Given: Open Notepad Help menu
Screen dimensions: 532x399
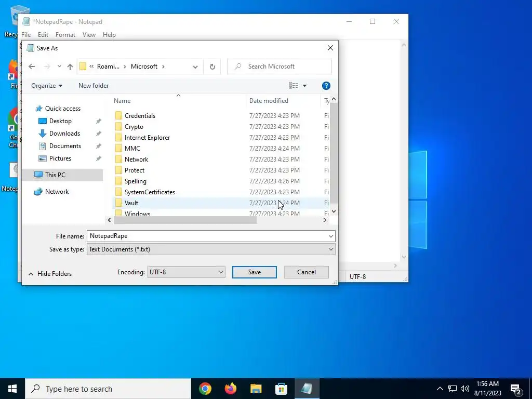Looking at the screenshot, I should pyautogui.click(x=109, y=35).
